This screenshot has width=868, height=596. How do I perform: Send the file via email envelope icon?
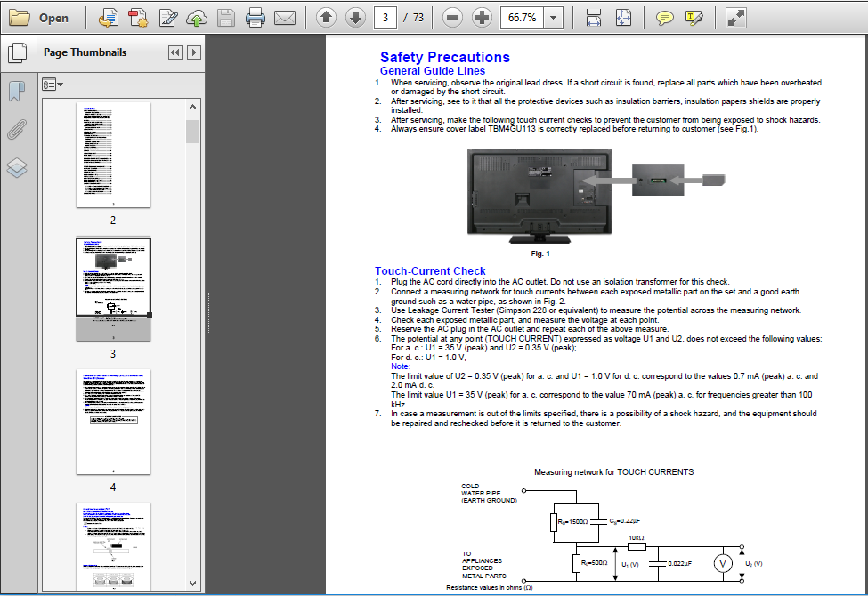[x=285, y=18]
